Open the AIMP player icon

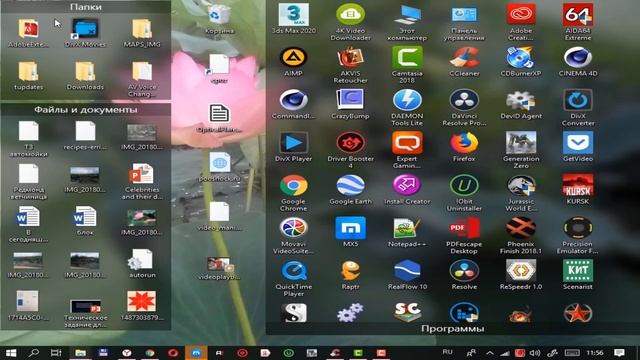tap(293, 58)
